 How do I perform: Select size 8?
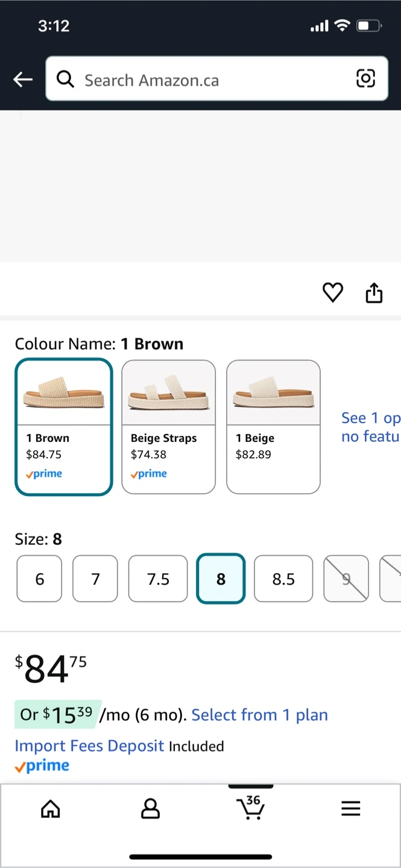pyautogui.click(x=221, y=579)
